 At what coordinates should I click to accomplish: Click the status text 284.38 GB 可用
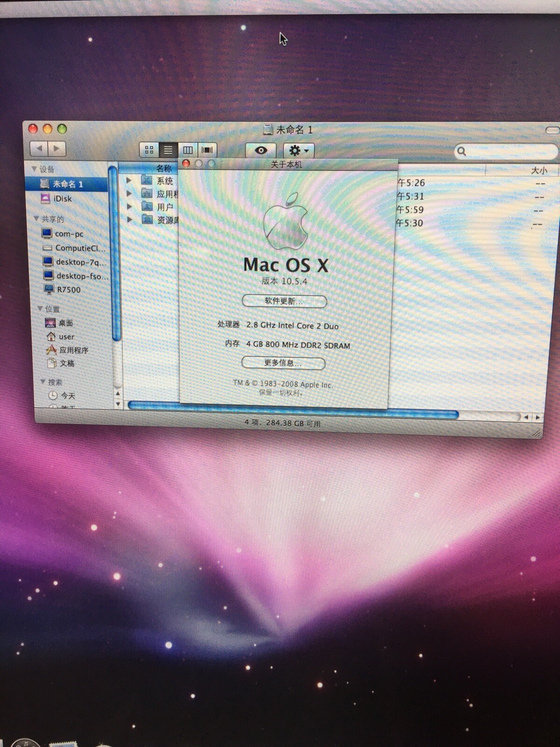tap(293, 423)
